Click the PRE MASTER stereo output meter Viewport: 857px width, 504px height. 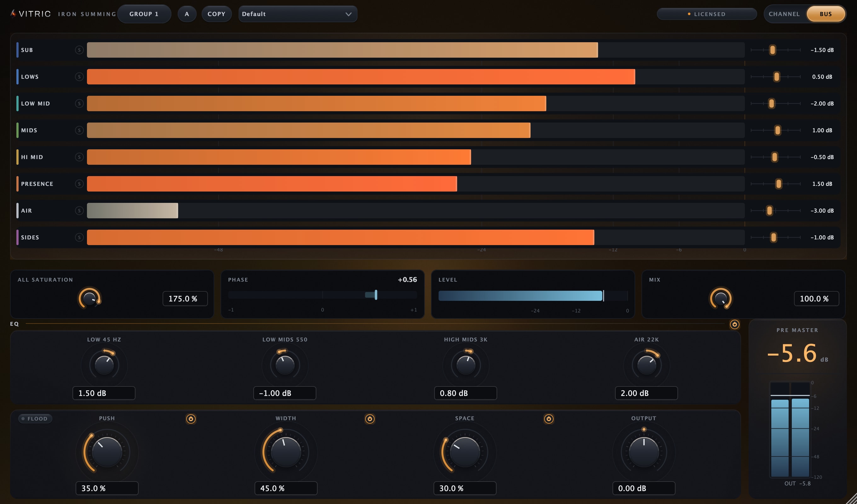click(x=790, y=430)
